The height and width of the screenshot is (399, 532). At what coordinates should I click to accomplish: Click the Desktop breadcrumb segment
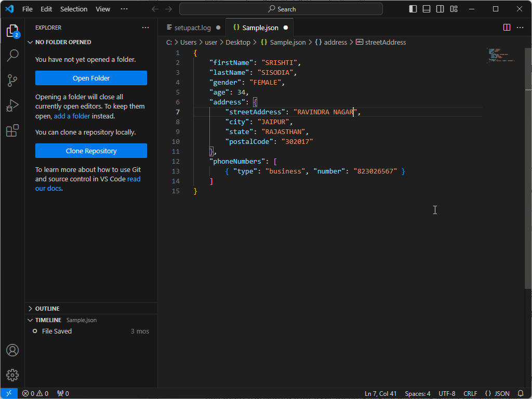(238, 43)
